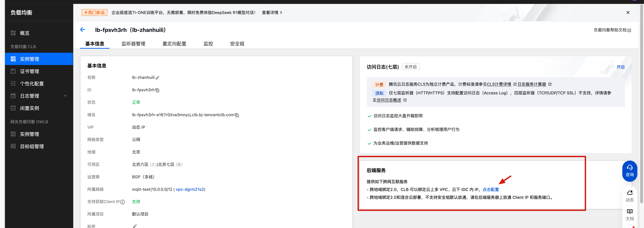Copy the domain name via copy icon

click(237, 115)
